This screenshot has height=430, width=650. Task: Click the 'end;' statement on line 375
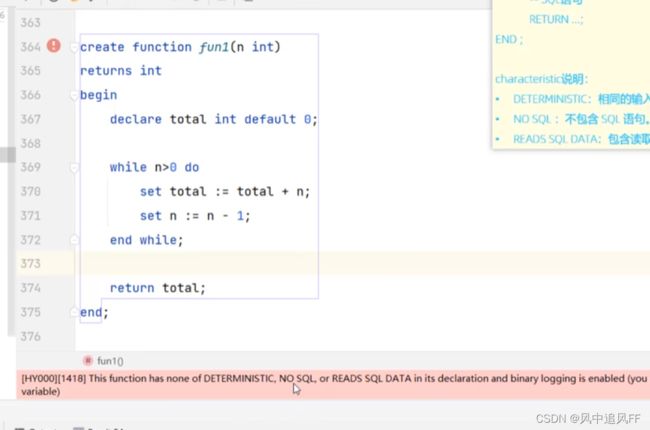(94, 312)
